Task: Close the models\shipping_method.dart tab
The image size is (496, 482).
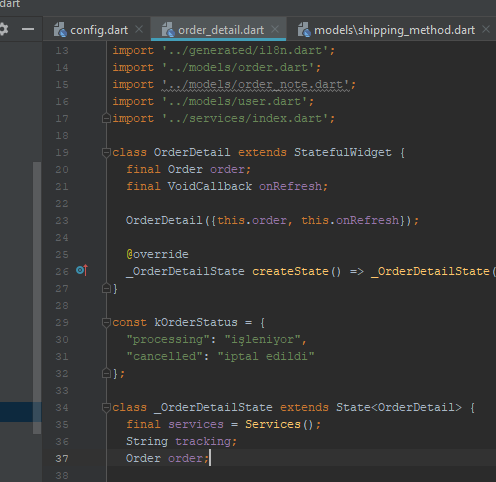Action: (x=486, y=29)
